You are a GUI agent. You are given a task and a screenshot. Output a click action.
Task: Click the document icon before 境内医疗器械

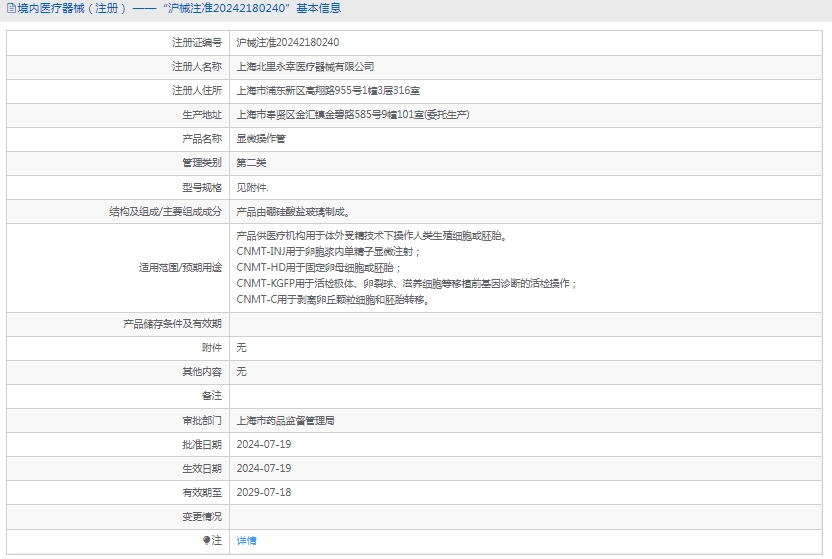click(x=10, y=9)
